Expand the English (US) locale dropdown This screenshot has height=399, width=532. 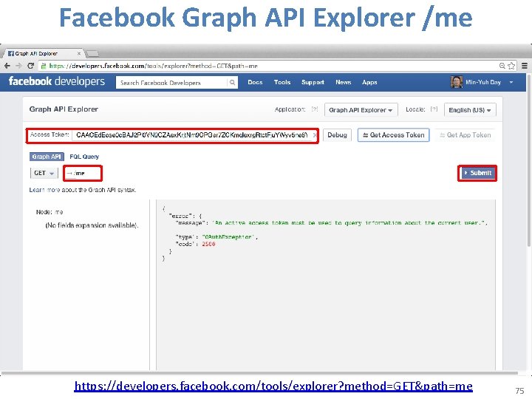470,110
